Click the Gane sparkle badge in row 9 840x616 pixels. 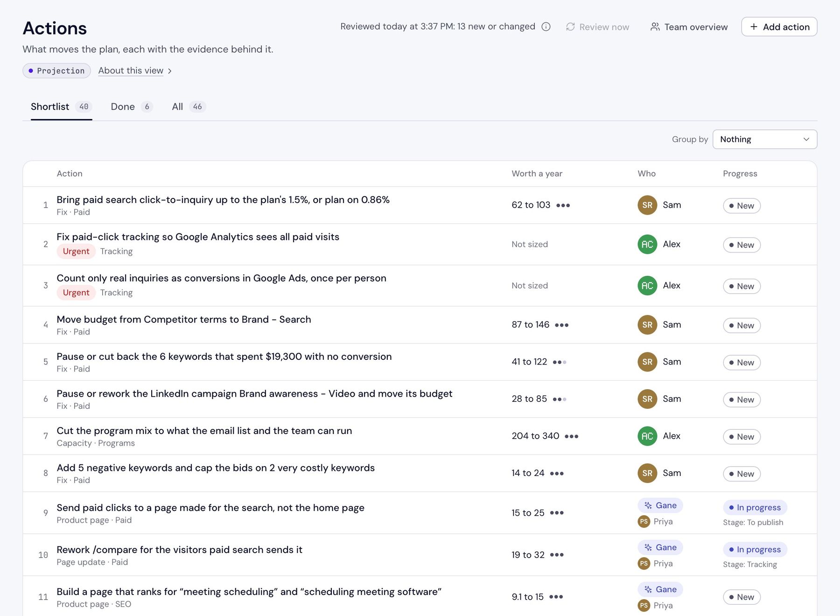coord(660,505)
